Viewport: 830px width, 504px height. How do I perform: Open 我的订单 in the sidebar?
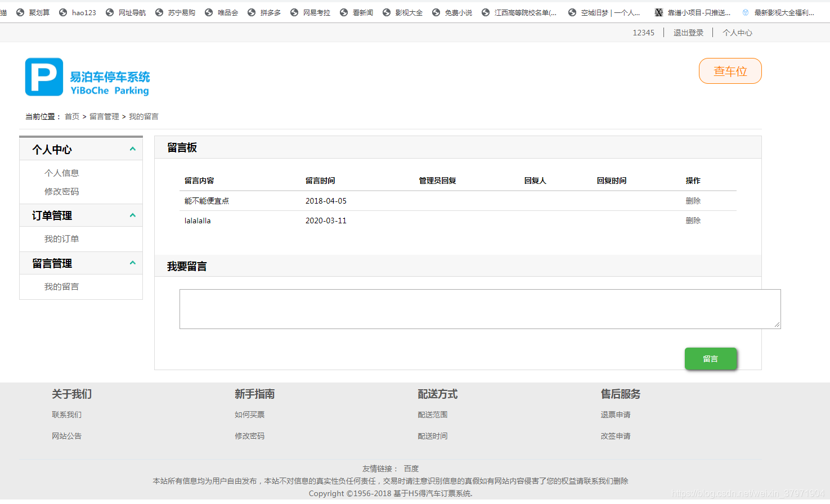62,239
